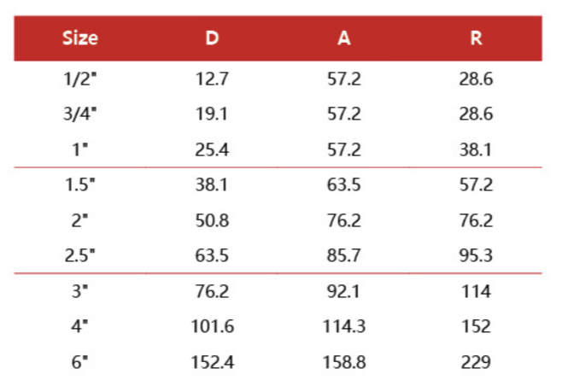Click the A column header
Image resolution: width=562 pixels, height=392 pixels.
(344, 38)
